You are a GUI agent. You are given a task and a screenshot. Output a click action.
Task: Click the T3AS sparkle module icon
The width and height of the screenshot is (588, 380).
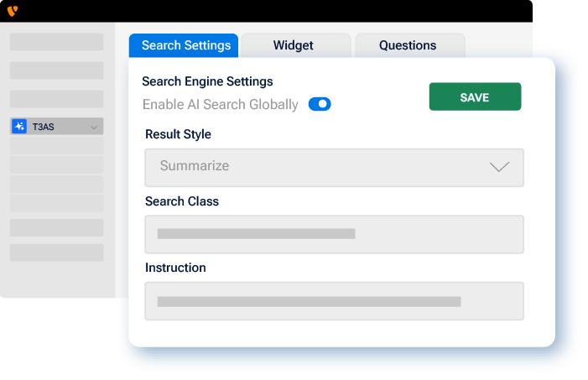point(20,127)
